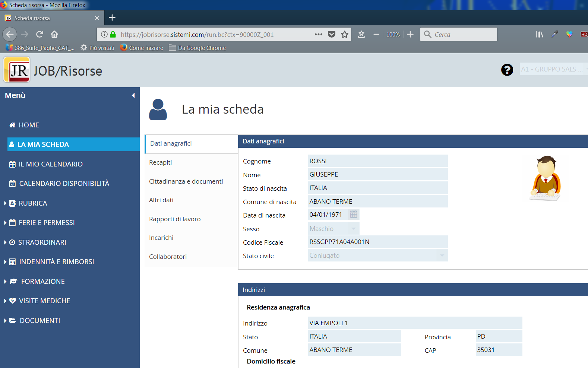Expand the FERIE E PERMESSI menu
This screenshot has height=368, width=588.
tap(47, 223)
